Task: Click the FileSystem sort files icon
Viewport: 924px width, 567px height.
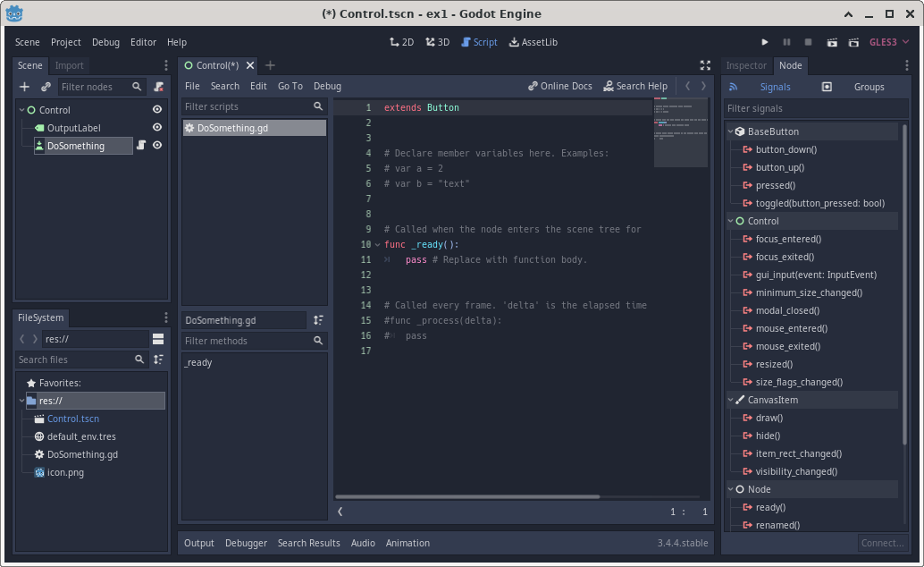Action: click(158, 360)
